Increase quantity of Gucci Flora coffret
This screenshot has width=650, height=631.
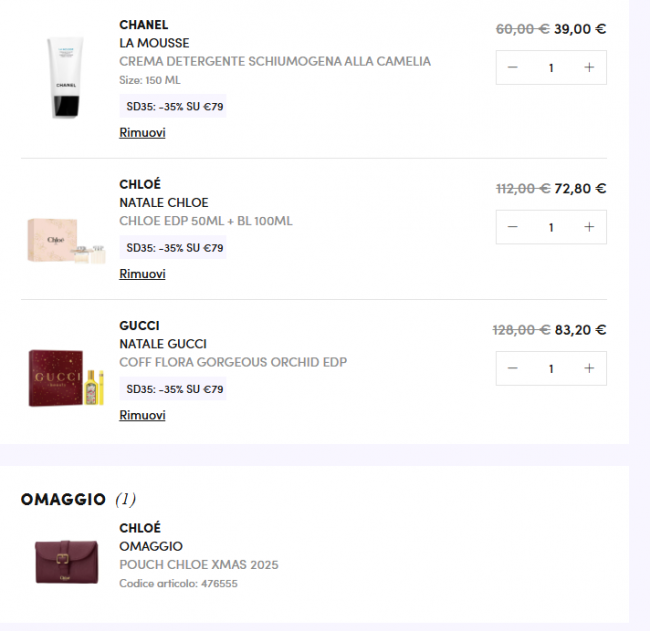(x=589, y=369)
